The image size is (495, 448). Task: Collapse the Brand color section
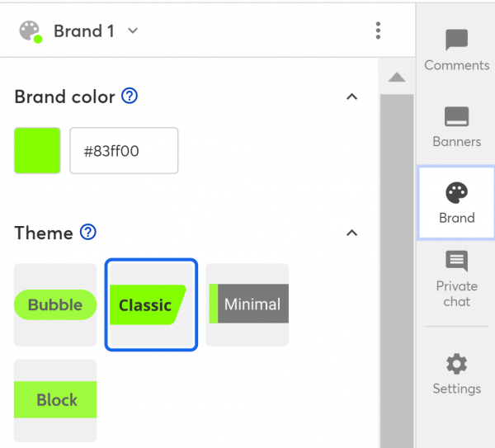point(352,97)
